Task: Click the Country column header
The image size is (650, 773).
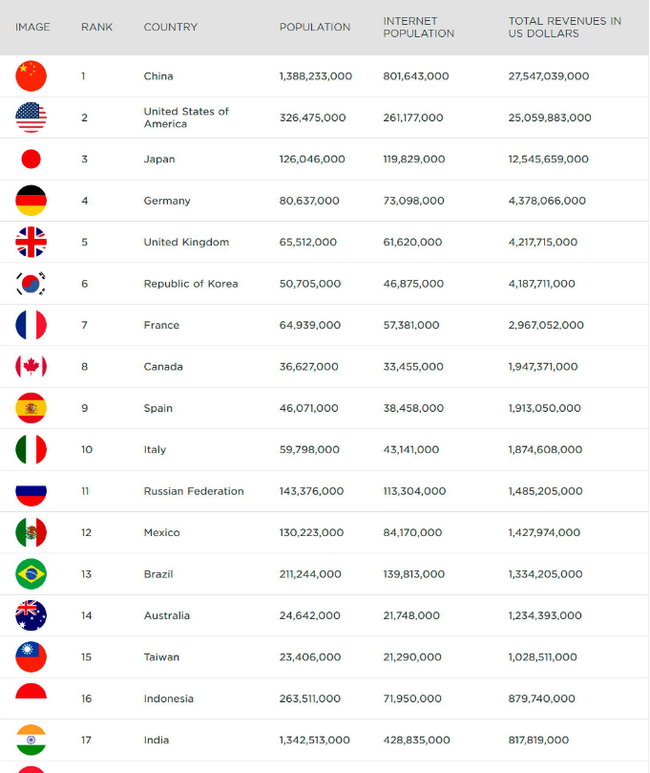Action: pos(171,27)
